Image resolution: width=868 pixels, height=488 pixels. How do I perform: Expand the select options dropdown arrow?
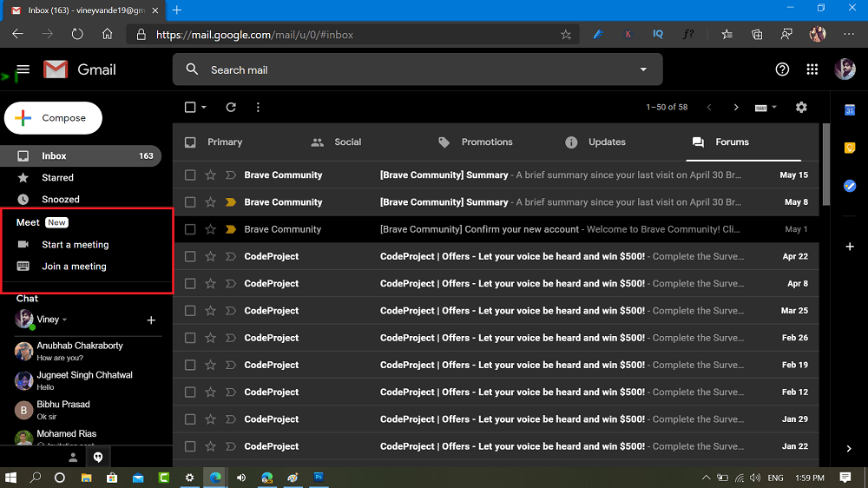[204, 107]
